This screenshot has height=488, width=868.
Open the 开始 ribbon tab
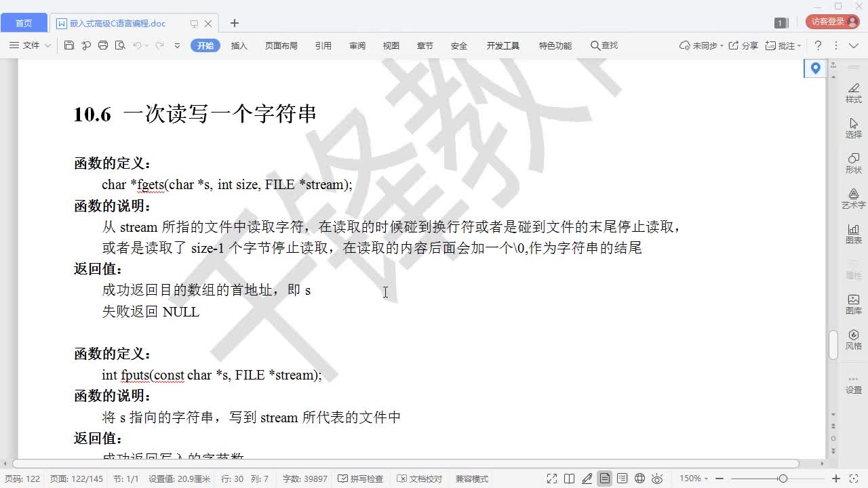(205, 45)
